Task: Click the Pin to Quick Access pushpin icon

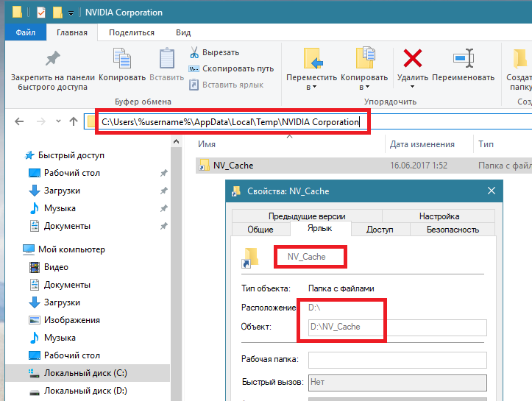Action: click(52, 59)
